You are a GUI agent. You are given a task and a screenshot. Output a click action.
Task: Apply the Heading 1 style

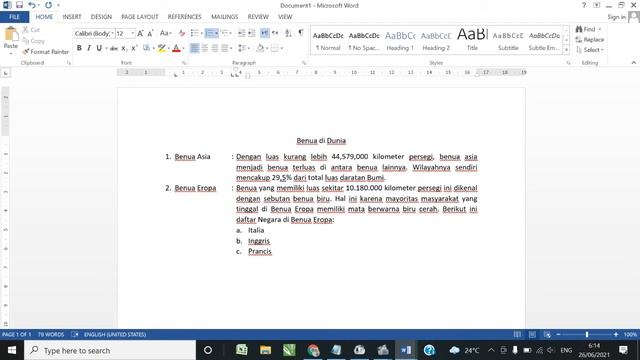click(400, 41)
